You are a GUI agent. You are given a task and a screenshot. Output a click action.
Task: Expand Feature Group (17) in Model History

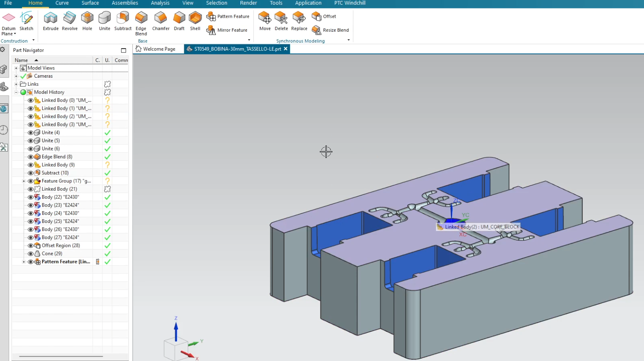24,181
